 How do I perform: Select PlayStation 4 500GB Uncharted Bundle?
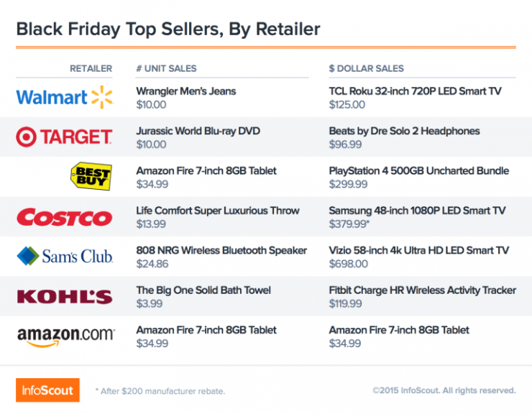(x=419, y=170)
